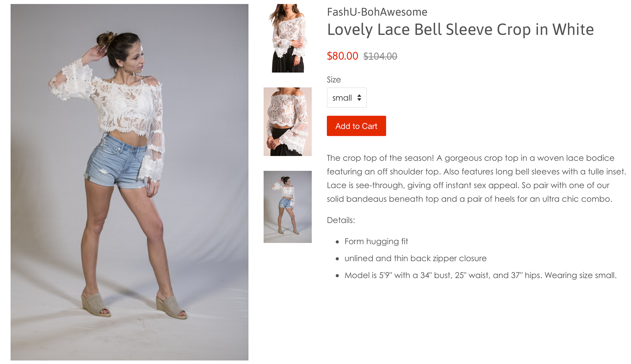Add the lace crop top to cart
The height and width of the screenshot is (364, 631).
coord(356,126)
